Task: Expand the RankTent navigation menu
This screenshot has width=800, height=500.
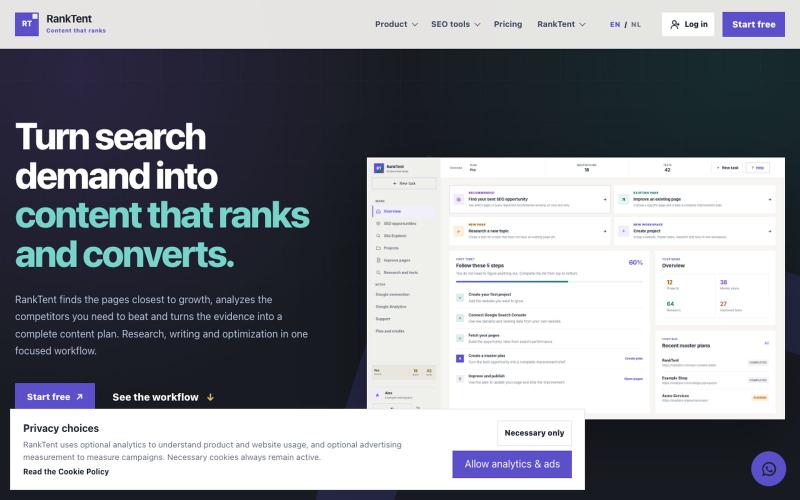Action: tap(561, 24)
